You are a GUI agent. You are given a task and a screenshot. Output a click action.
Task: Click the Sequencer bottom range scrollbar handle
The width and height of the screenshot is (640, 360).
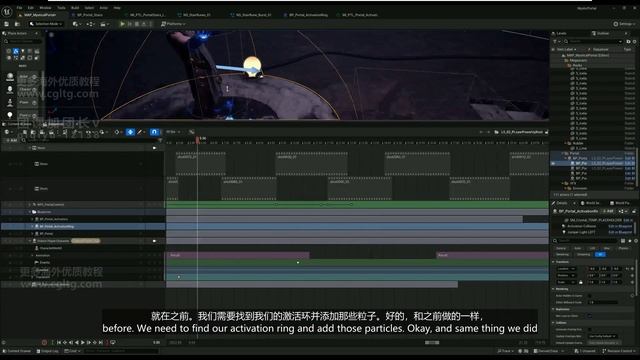pos(432,342)
